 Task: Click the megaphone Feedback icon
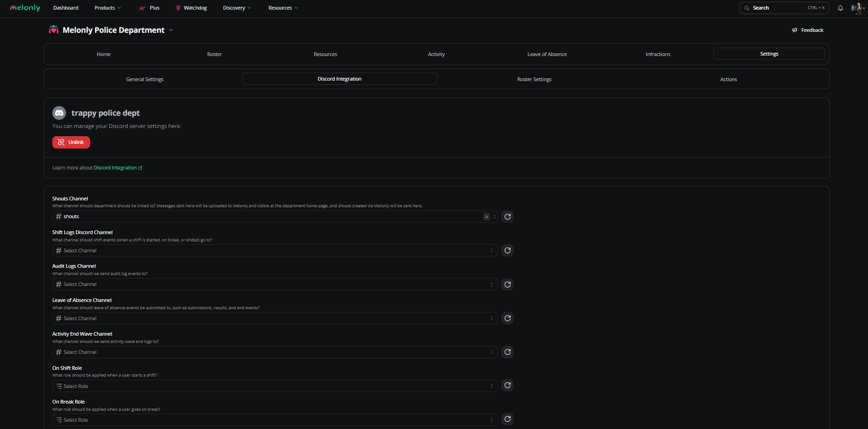(x=794, y=30)
